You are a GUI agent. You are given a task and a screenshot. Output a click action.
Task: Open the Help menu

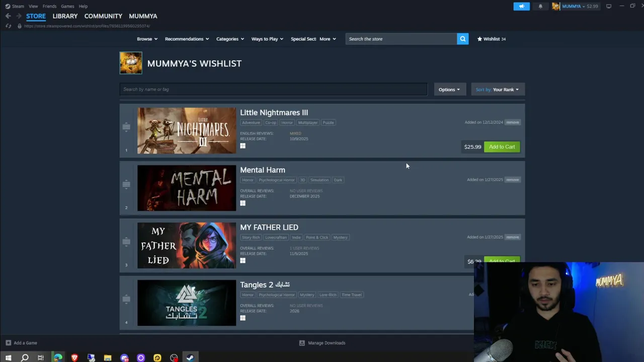(83, 6)
